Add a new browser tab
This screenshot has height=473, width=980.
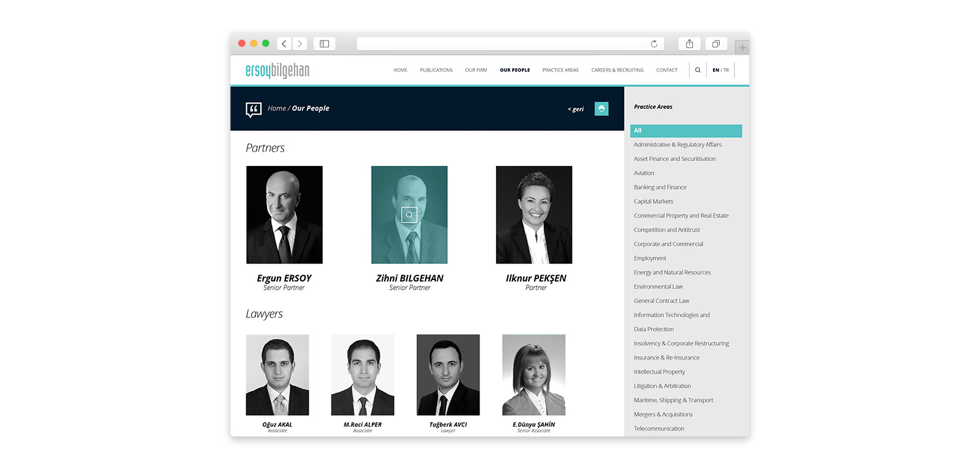click(742, 47)
